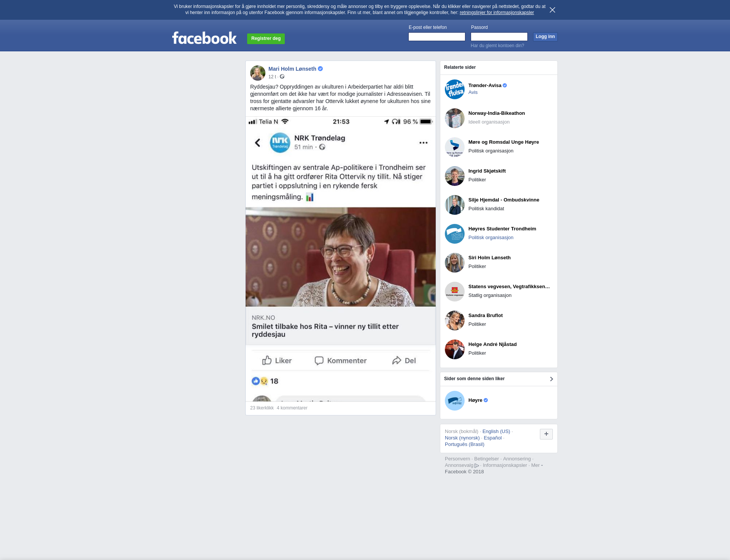Open more languages with plus button

pyautogui.click(x=546, y=434)
